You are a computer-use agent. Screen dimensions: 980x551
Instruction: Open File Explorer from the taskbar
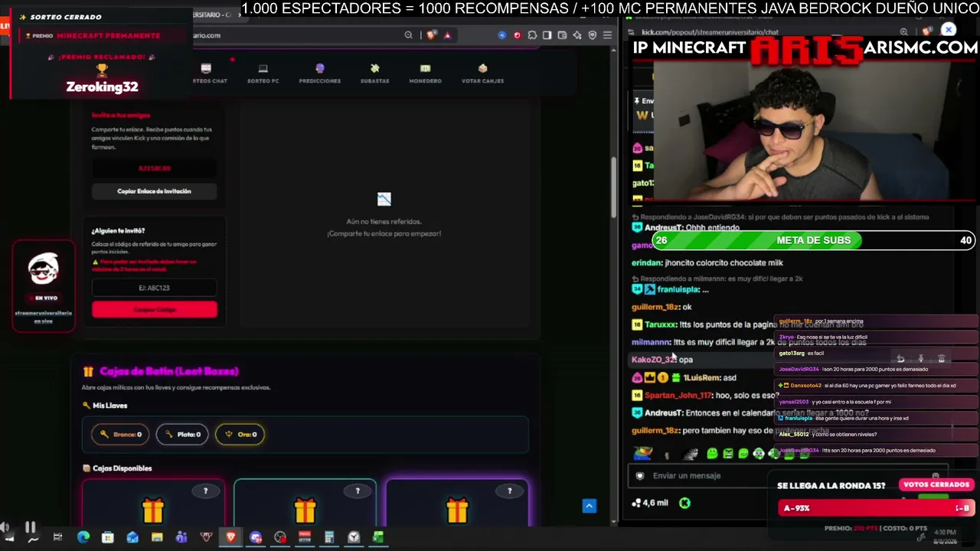click(157, 538)
